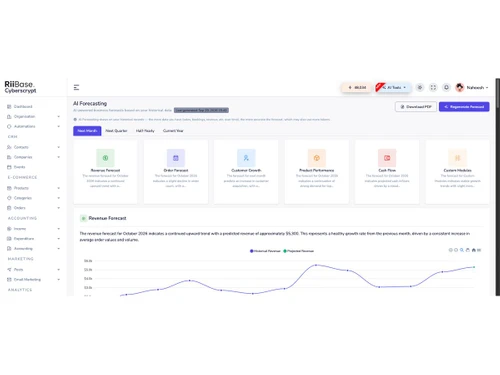Viewport: 500px width, 375px height.
Task: Click the Custom Modules card icon
Action: [457, 158]
